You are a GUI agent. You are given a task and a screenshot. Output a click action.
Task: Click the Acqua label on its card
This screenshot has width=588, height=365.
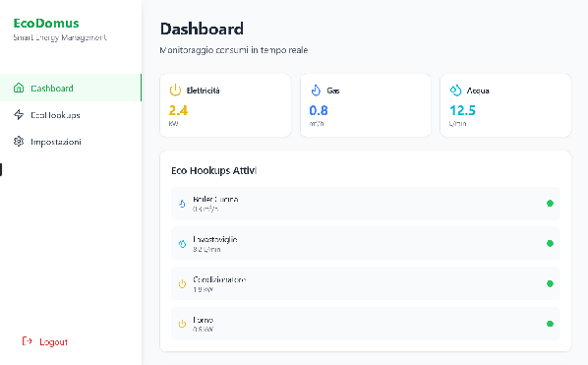478,91
